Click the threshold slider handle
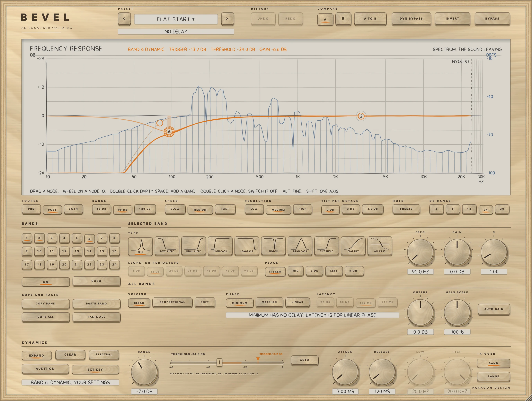Image resolution: width=532 pixels, height=401 pixels. click(x=219, y=362)
